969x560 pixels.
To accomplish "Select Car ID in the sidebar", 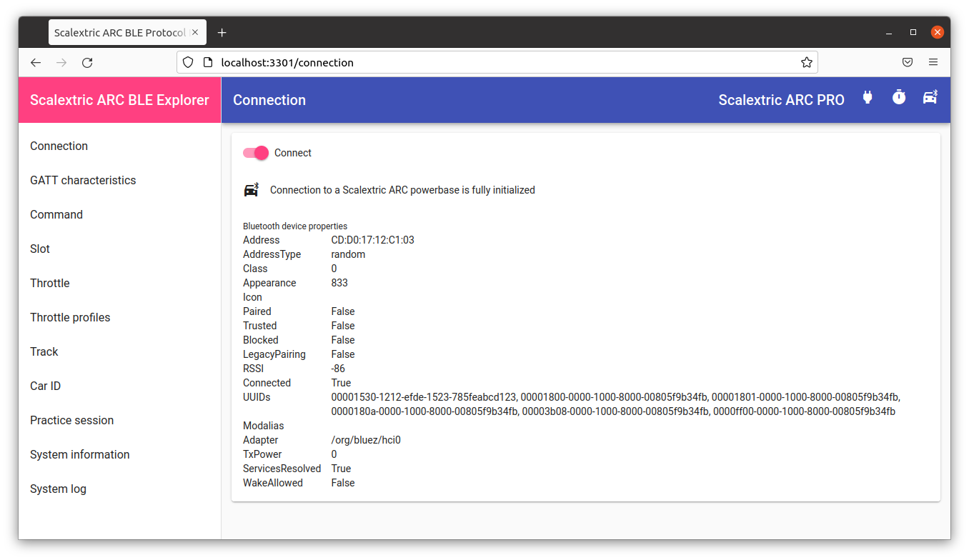I will 45,386.
